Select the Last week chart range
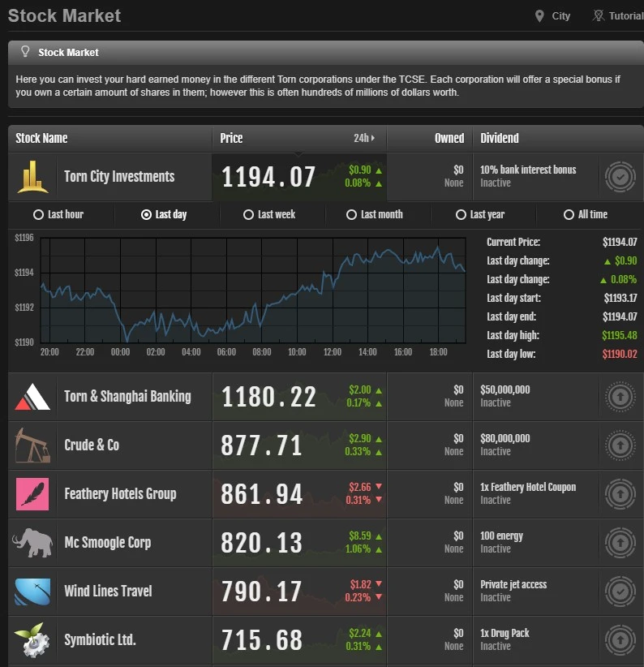 pyautogui.click(x=248, y=215)
